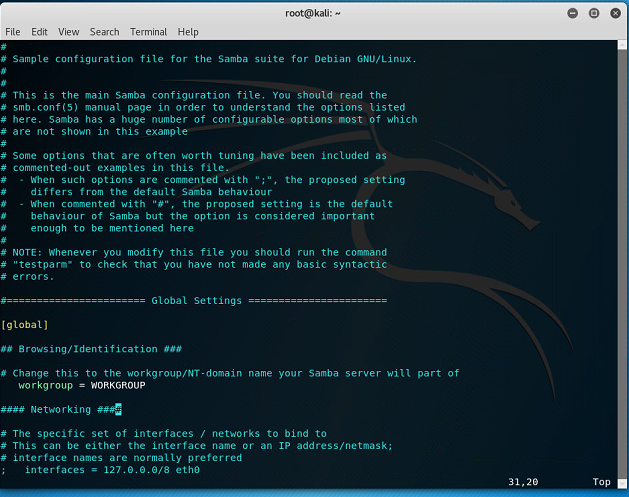Maximize the root@kali terminal window
This screenshot has height=497, width=629.
594,13
